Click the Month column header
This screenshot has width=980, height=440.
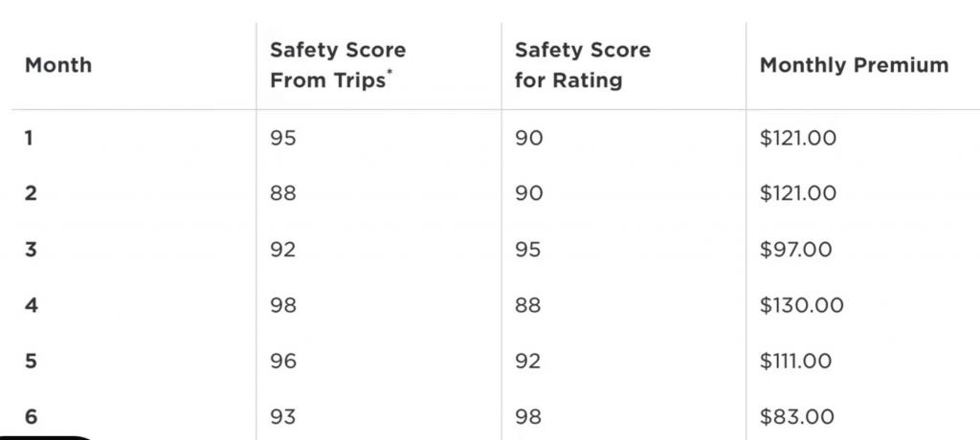point(58,65)
